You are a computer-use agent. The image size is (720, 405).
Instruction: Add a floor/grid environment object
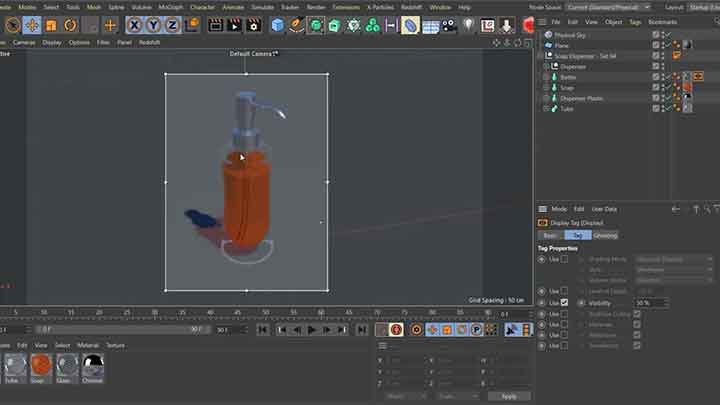coord(430,26)
